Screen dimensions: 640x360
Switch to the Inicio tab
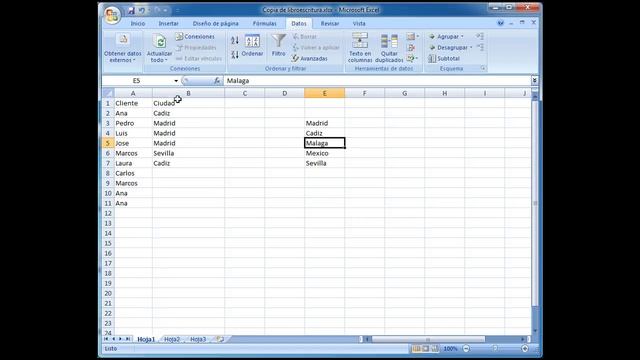138,24
